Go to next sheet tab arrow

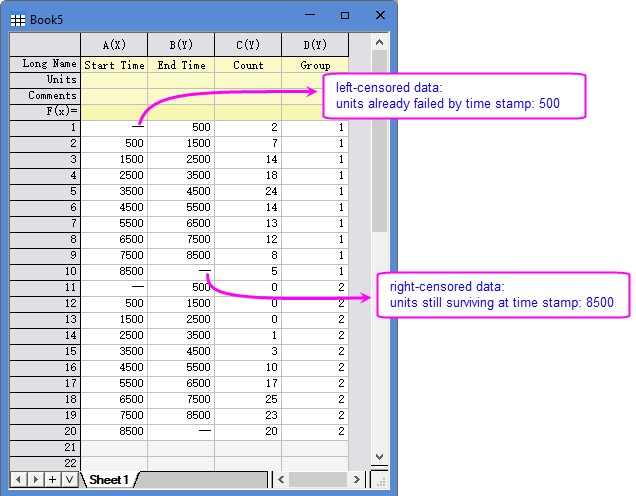click(x=36, y=480)
